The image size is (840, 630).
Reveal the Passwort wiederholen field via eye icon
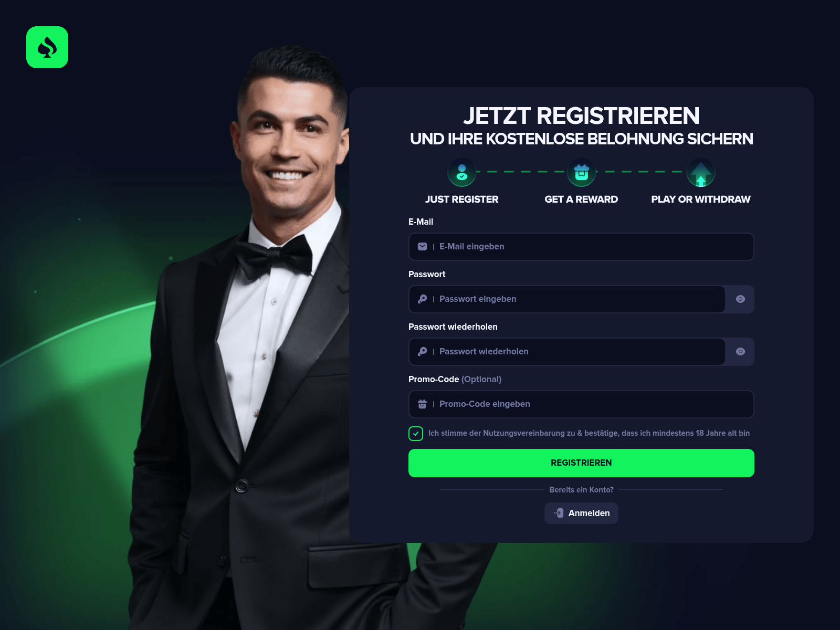click(740, 352)
